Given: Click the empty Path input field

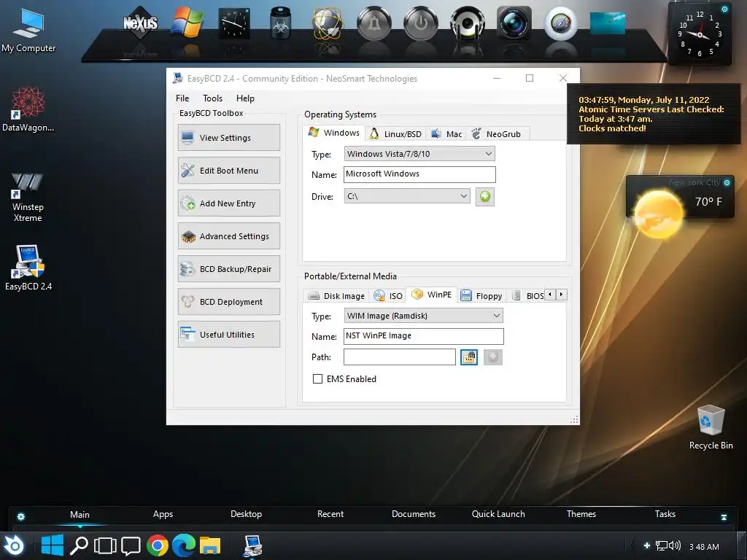Looking at the screenshot, I should (400, 357).
